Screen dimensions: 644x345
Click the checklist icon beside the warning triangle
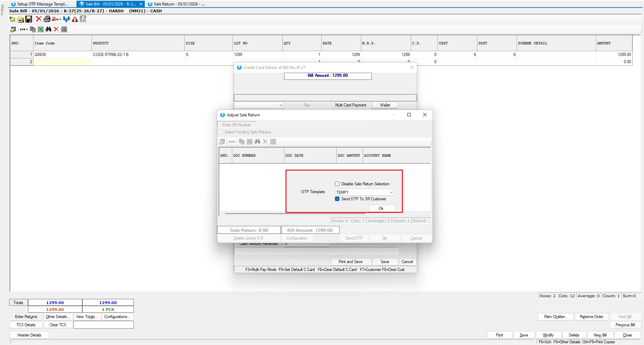(83, 19)
